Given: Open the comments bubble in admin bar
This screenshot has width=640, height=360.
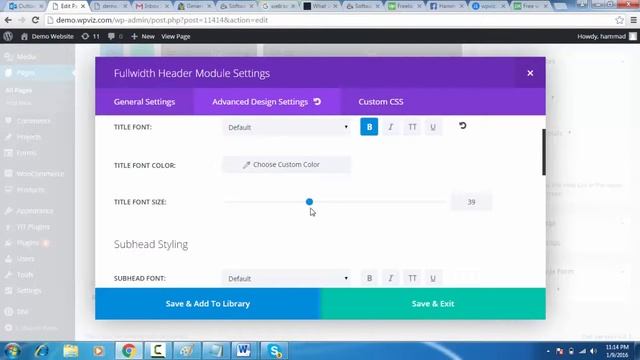Looking at the screenshot, I should pos(115,36).
